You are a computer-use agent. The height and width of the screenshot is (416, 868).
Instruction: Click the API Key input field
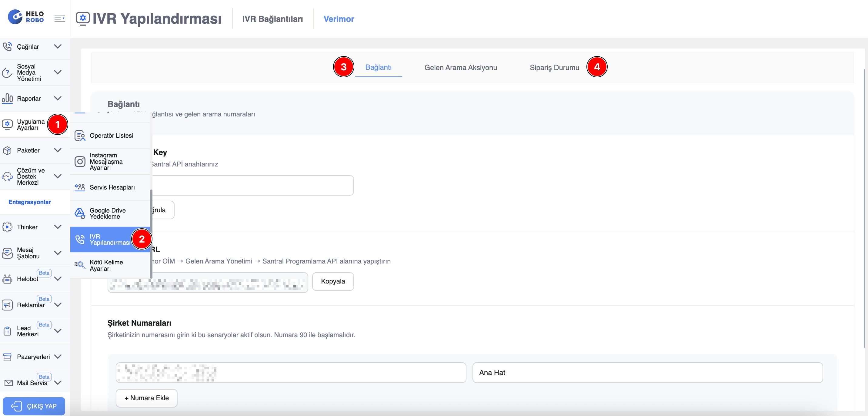(x=253, y=186)
